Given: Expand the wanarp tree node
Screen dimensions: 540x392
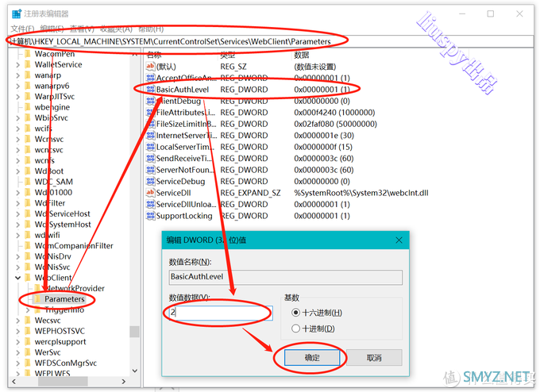Looking at the screenshot, I should tap(18, 75).
